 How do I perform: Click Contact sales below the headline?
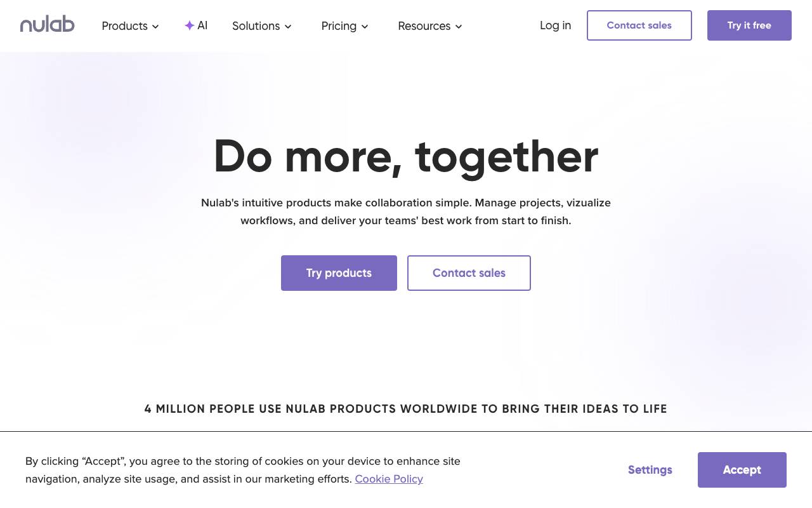pyautogui.click(x=469, y=273)
